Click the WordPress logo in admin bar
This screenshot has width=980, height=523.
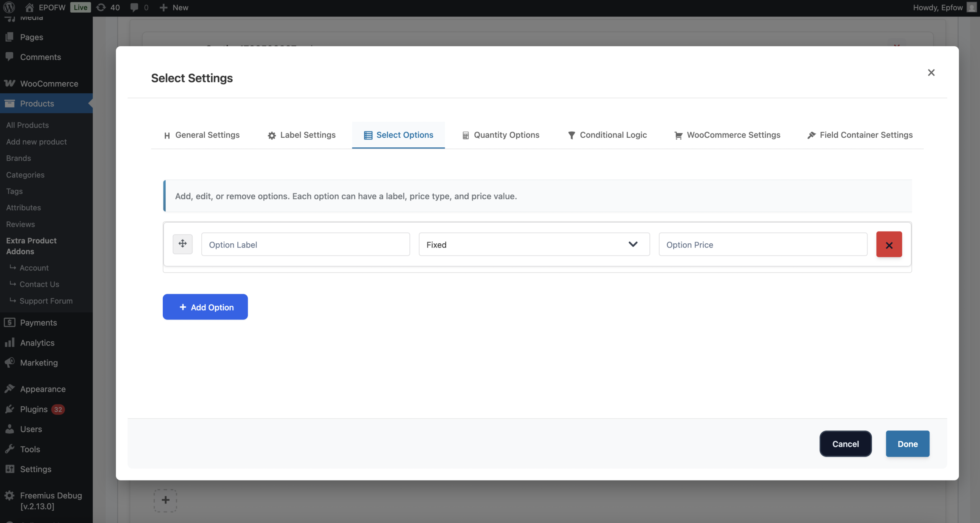(9, 7)
